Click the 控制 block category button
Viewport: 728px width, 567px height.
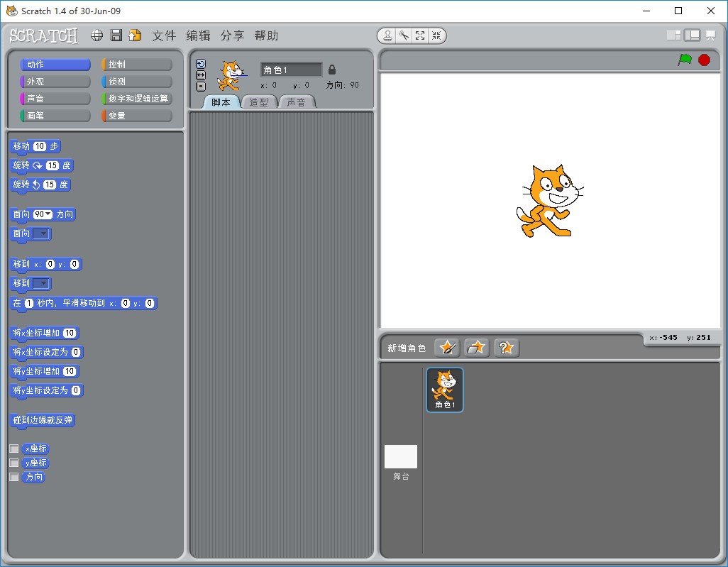tap(135, 63)
